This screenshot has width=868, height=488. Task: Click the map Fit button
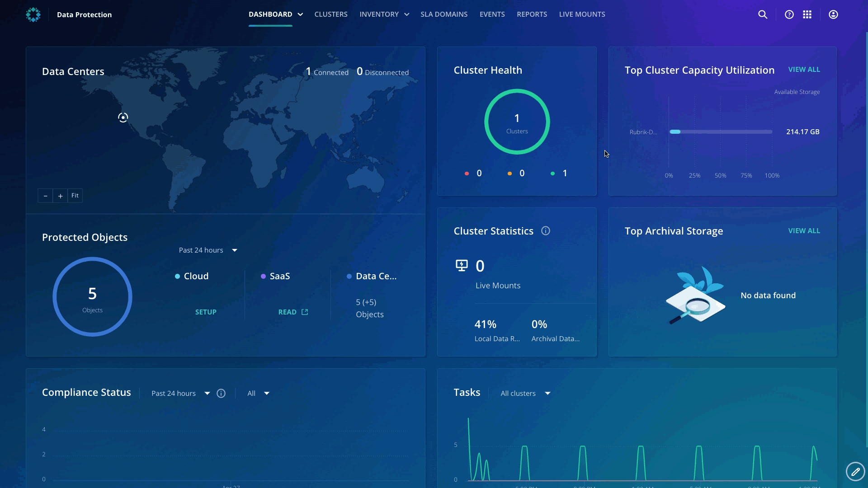pyautogui.click(x=75, y=196)
